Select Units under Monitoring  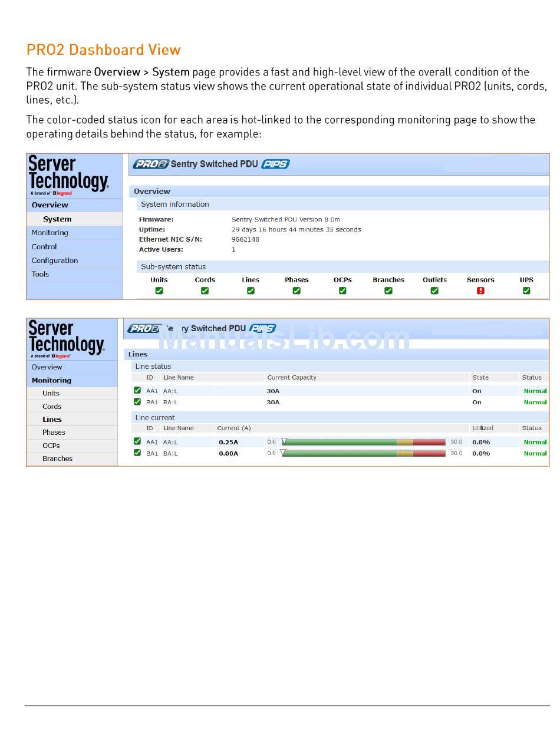point(72,393)
